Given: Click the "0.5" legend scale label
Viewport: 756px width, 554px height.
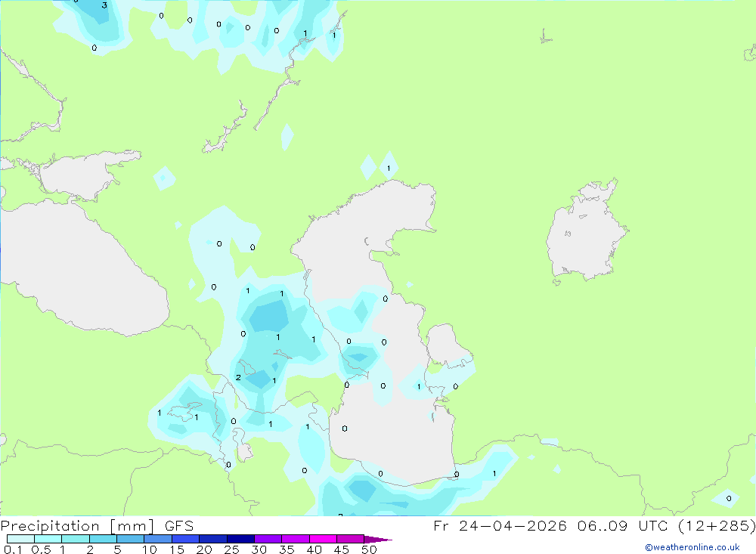Looking at the screenshot, I should tap(41, 549).
